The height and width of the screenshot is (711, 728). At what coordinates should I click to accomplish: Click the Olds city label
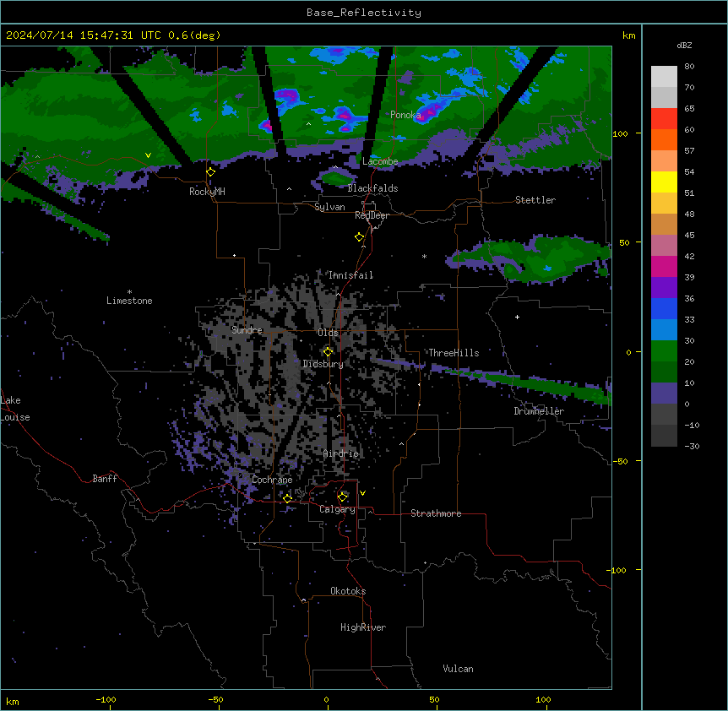click(x=328, y=333)
